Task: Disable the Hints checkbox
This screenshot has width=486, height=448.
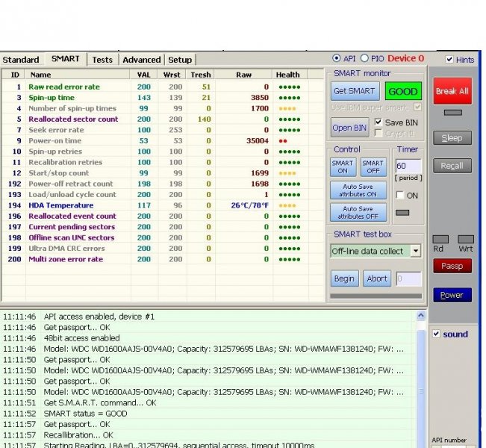Action: point(449,60)
